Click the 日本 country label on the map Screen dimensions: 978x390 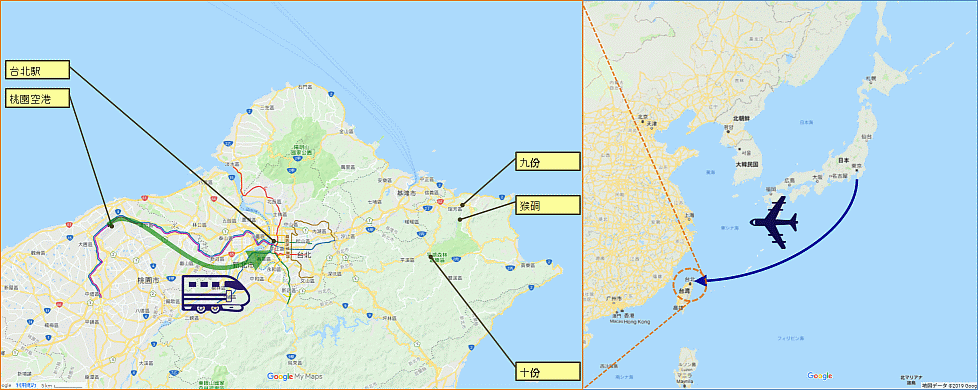pyautogui.click(x=844, y=161)
